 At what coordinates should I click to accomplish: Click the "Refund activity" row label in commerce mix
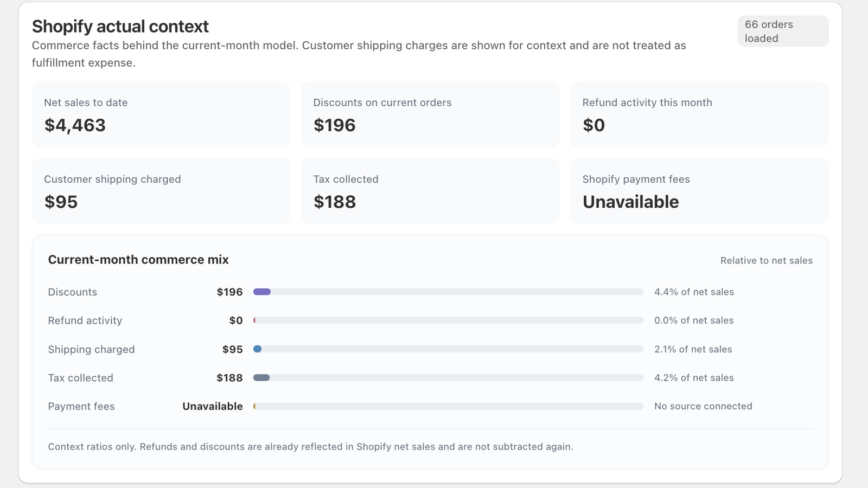pyautogui.click(x=85, y=320)
